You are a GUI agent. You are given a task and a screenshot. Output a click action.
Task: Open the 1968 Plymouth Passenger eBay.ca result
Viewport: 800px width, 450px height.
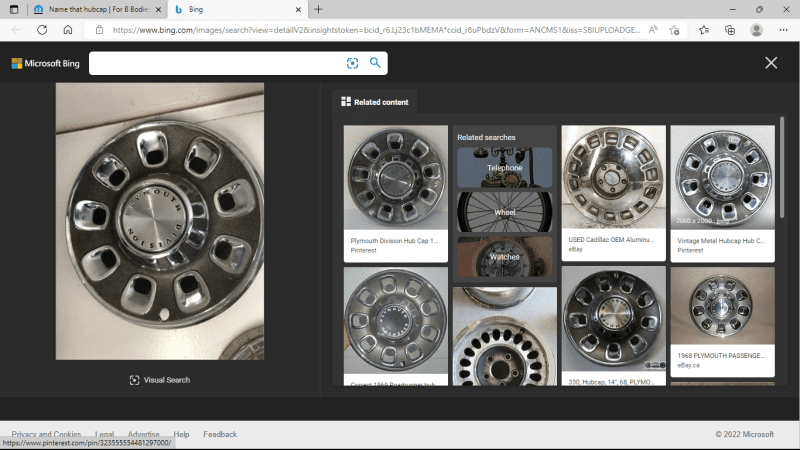click(x=722, y=322)
